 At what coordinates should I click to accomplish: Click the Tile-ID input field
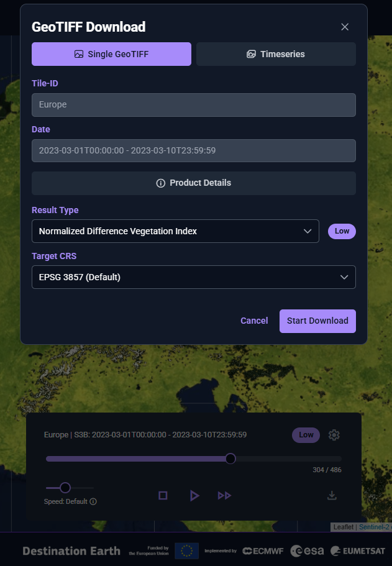point(193,104)
